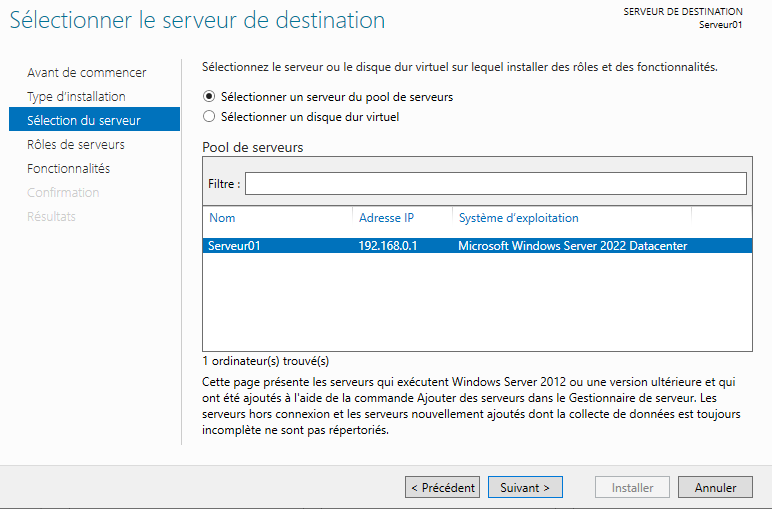The image size is (772, 509).
Task: Open the 'Avant de commencer' step
Action: (87, 73)
